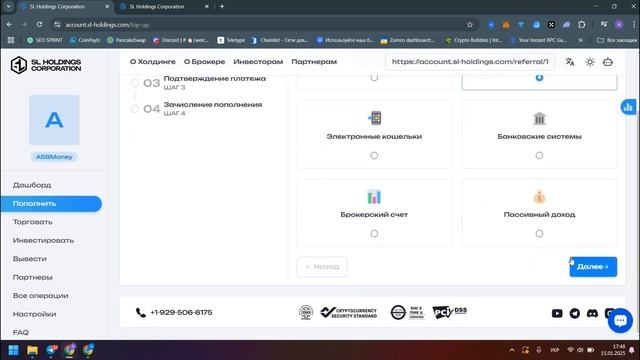
Task: Go back with browser back arrow
Action: (x=9, y=24)
